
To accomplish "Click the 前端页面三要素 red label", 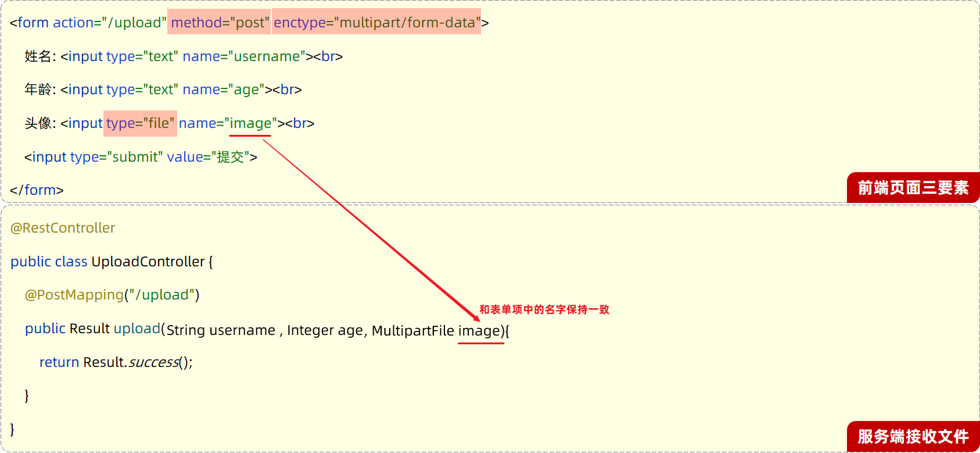I will coord(913,188).
